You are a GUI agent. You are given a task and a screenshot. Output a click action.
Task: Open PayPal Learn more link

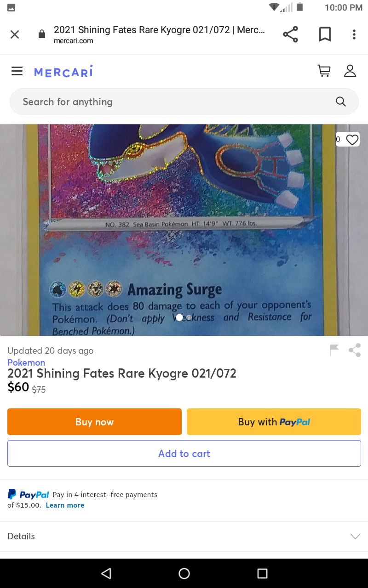click(65, 505)
